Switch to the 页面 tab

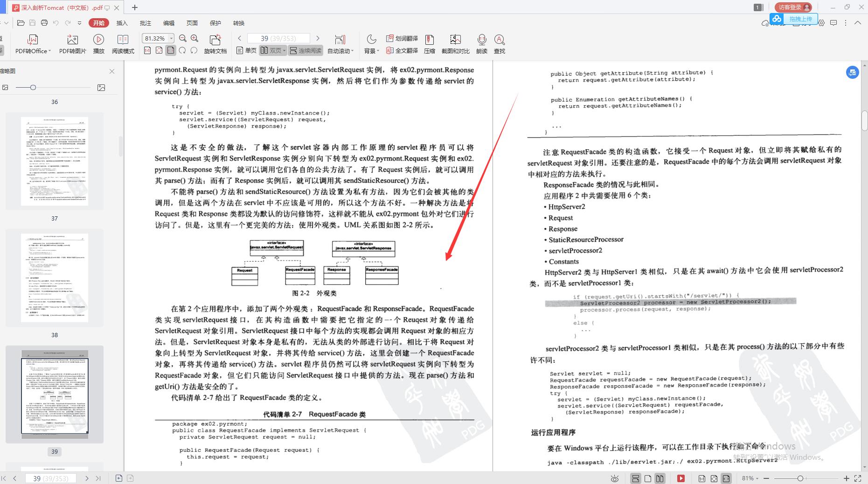pos(192,23)
